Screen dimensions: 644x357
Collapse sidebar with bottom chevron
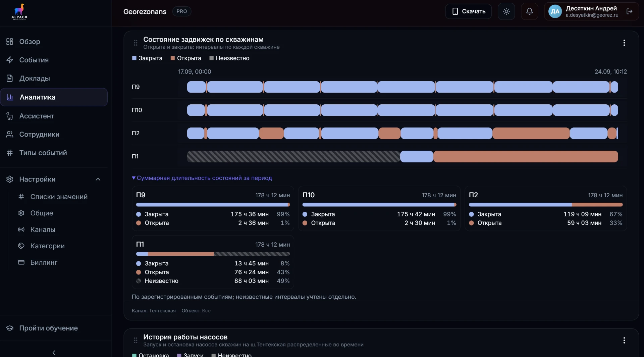coord(54,352)
